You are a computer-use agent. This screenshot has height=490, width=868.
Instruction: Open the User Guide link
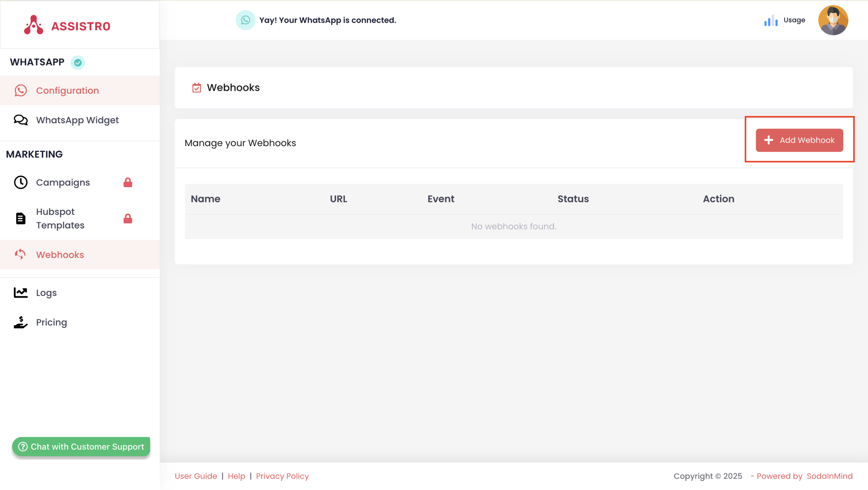click(x=196, y=476)
